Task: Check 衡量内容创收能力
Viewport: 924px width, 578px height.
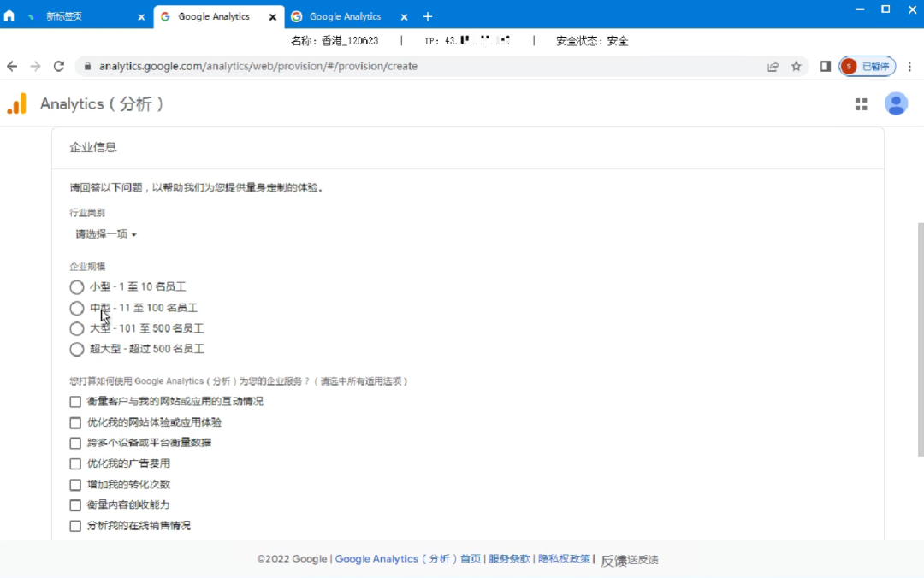Action: coord(75,505)
